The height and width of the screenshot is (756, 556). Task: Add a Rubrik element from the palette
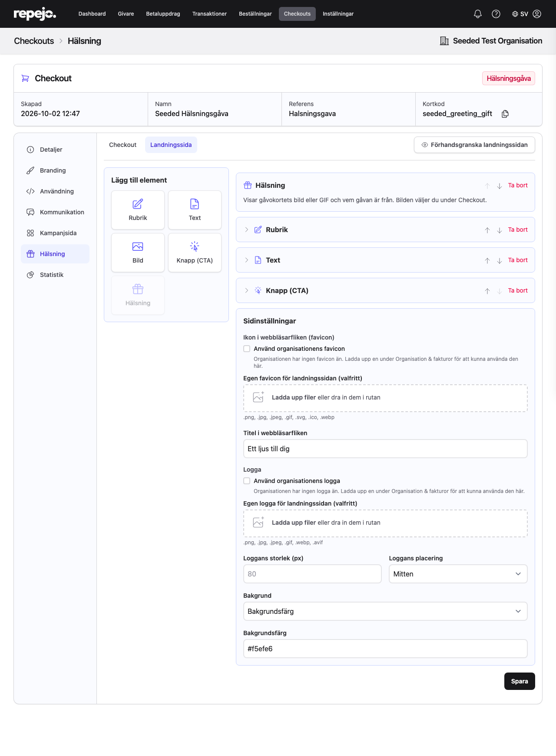[x=138, y=210]
